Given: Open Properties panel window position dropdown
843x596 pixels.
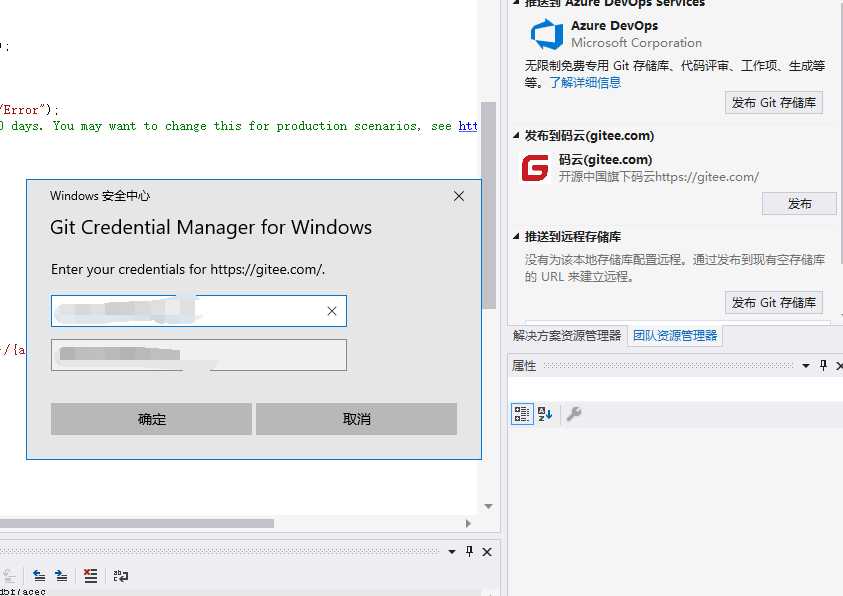Looking at the screenshot, I should (x=805, y=366).
